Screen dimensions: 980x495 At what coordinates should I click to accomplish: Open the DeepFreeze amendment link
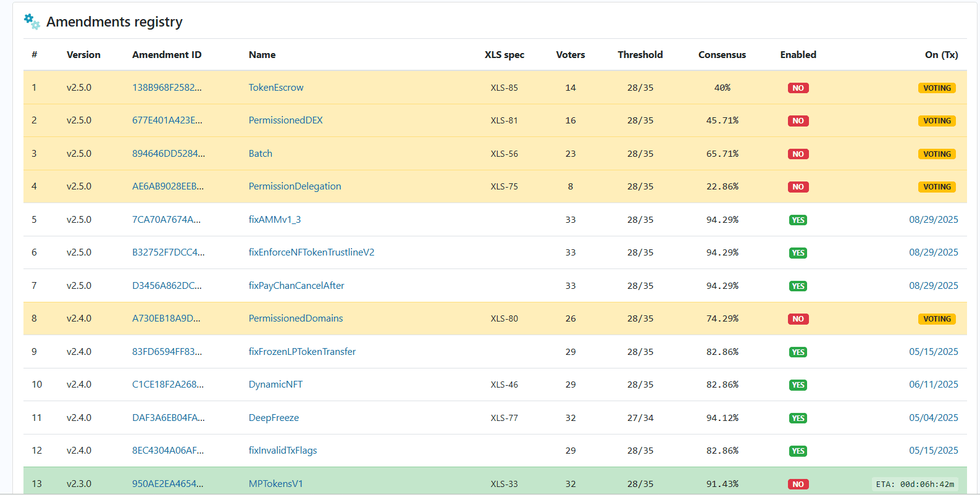point(274,418)
